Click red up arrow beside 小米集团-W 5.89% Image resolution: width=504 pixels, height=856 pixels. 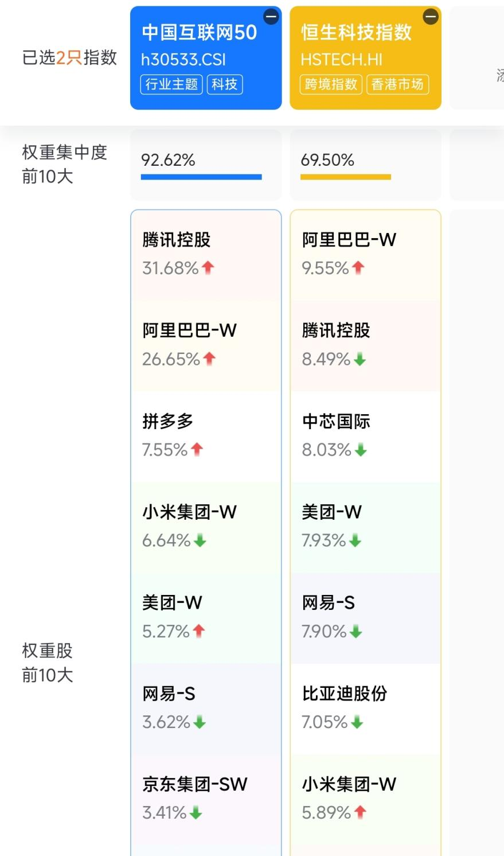pyautogui.click(x=360, y=812)
